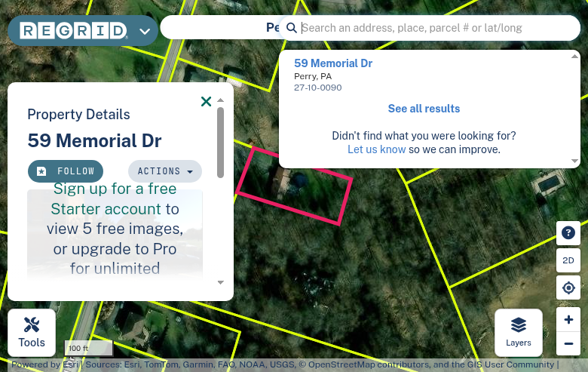Open the Tools wrench panel
Screen dimensions: 588x372
[32, 333]
